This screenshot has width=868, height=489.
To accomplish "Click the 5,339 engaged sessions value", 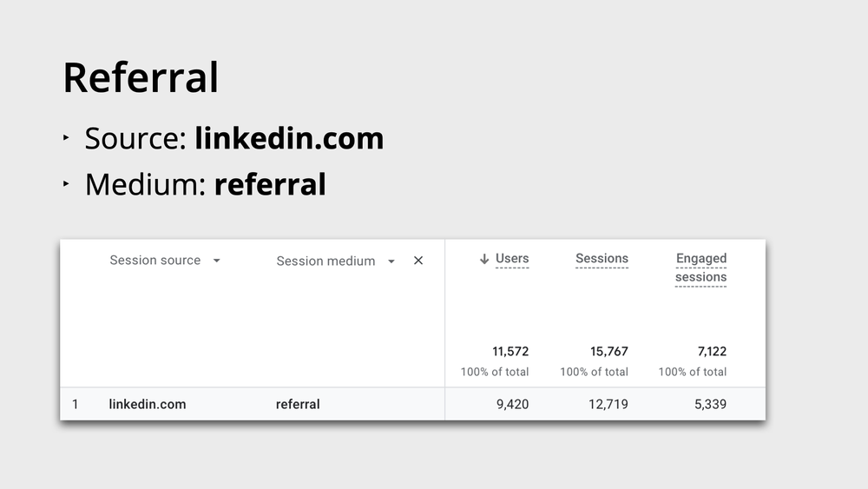I will coord(710,404).
